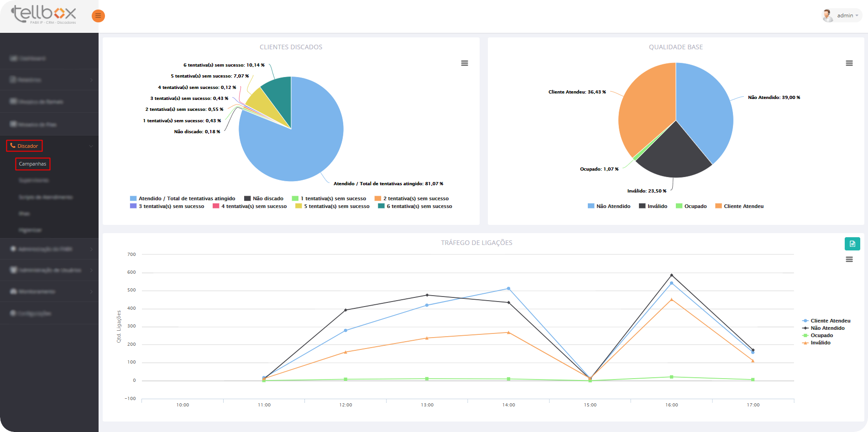Click the 6 tentativa(s) sem sucesso legend label
This screenshot has height=432, width=868.
(x=419, y=206)
